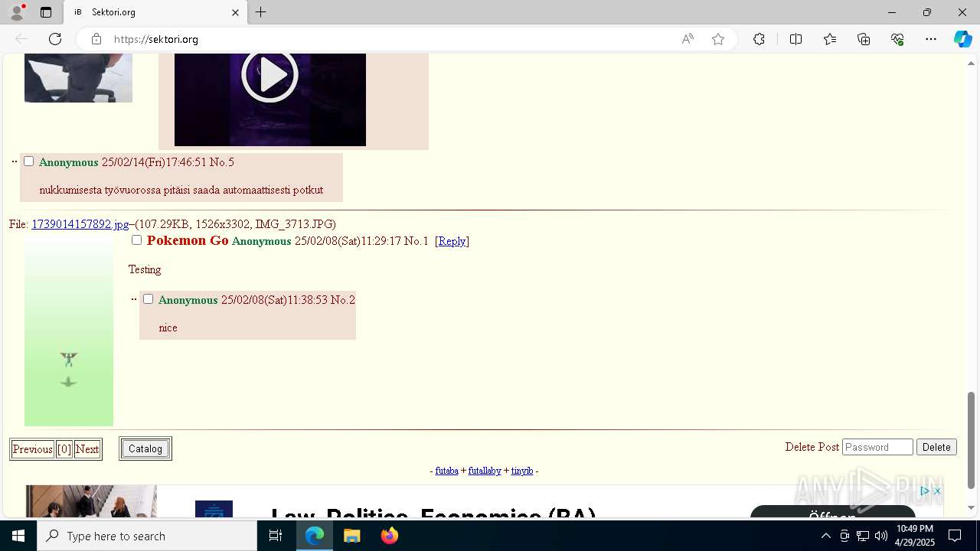The height and width of the screenshot is (551, 980).
Task: Select Anonymous name on post No.5
Action: 69,162
